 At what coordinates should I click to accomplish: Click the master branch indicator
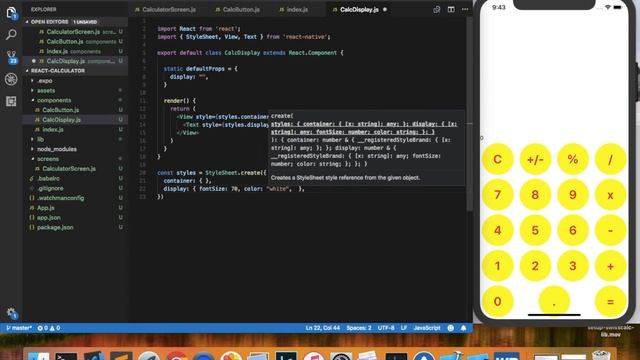(19, 328)
